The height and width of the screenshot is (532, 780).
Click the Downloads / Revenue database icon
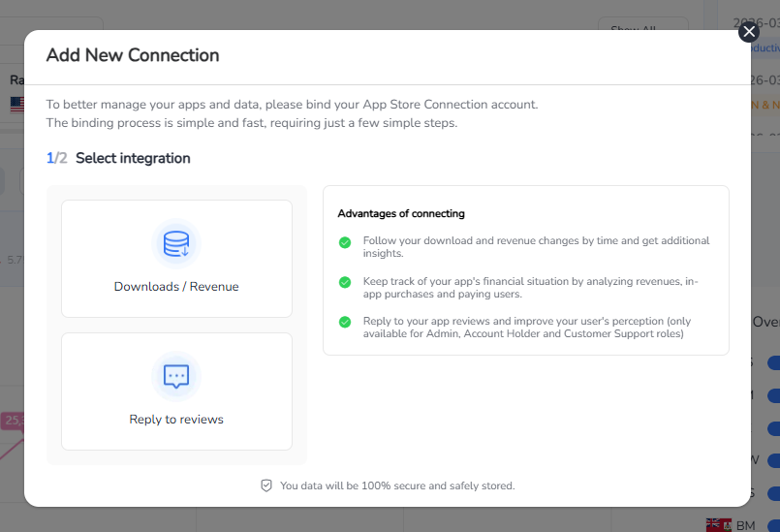tap(176, 243)
